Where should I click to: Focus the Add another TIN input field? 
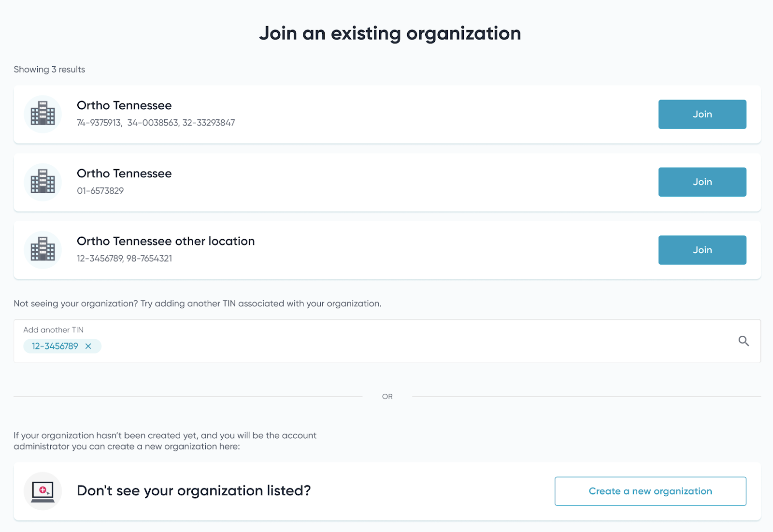[387, 341]
